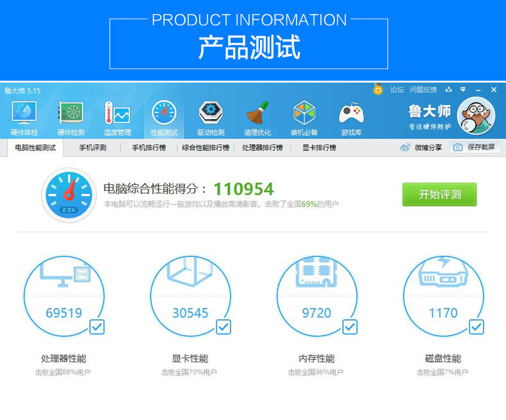This screenshot has height=420, width=506.
Task: Open the title bar dropdown menu arrow
Action: 463,90
